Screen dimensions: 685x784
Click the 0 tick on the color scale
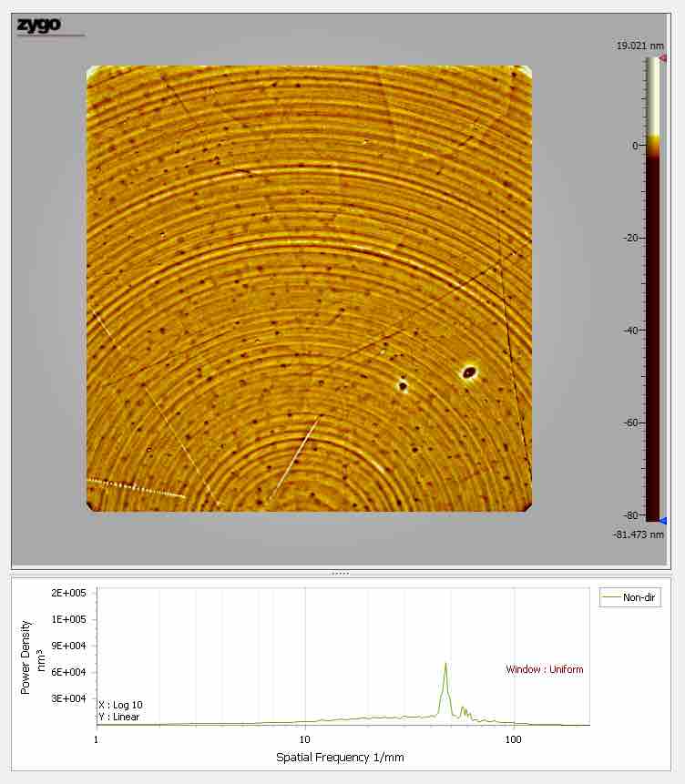click(x=637, y=146)
